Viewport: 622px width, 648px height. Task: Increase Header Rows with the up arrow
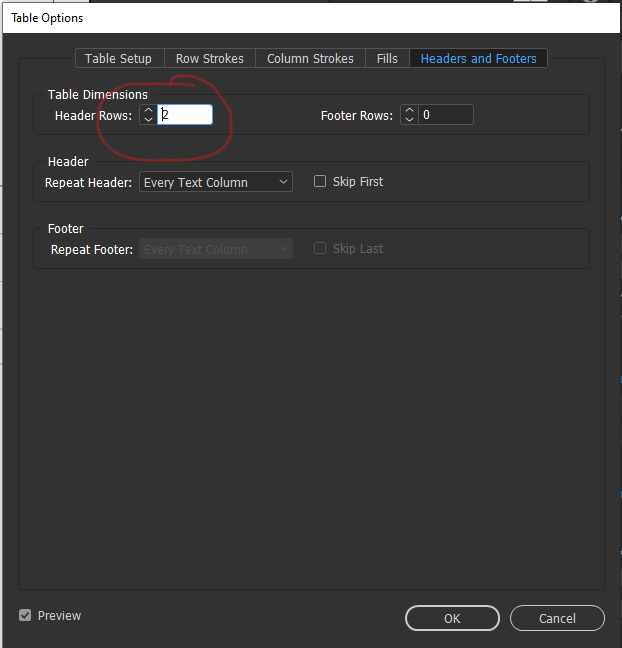point(148,110)
